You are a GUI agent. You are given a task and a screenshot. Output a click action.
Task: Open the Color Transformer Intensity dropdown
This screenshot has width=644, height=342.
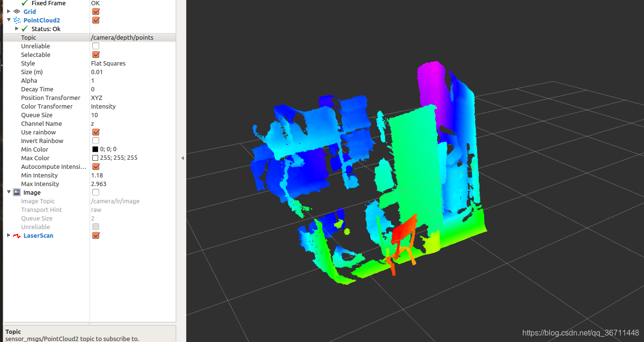click(133, 106)
